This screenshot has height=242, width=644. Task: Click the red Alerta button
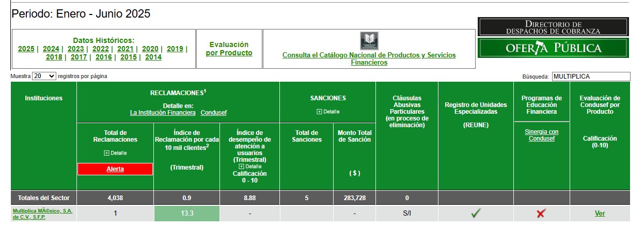pyautogui.click(x=115, y=169)
